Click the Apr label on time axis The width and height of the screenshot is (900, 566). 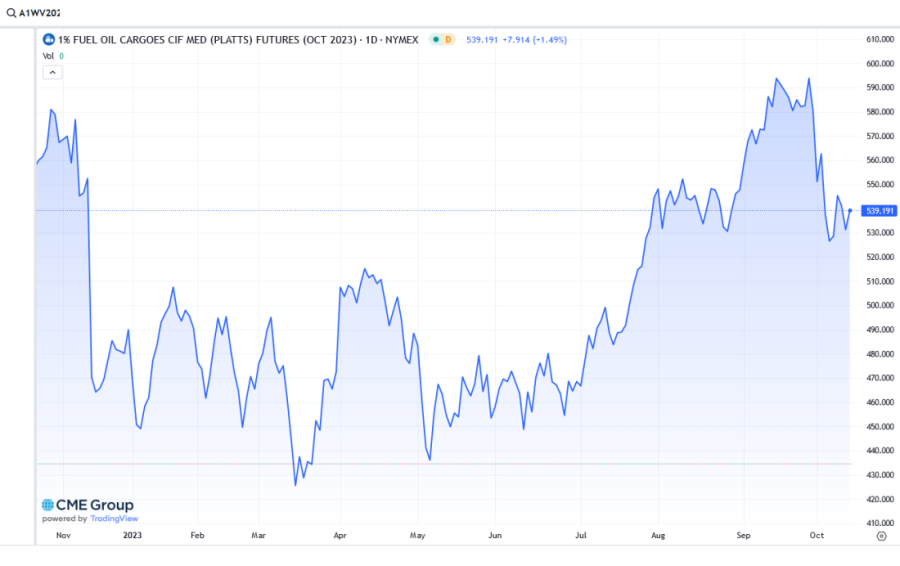point(341,536)
